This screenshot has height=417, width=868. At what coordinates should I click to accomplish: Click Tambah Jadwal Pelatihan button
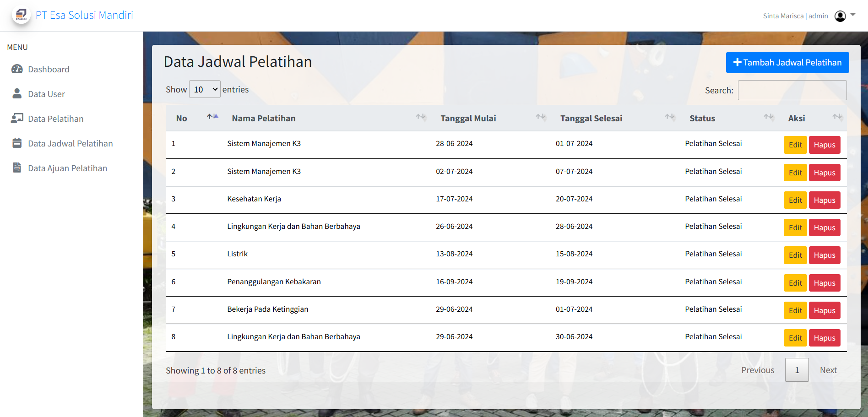pyautogui.click(x=787, y=63)
